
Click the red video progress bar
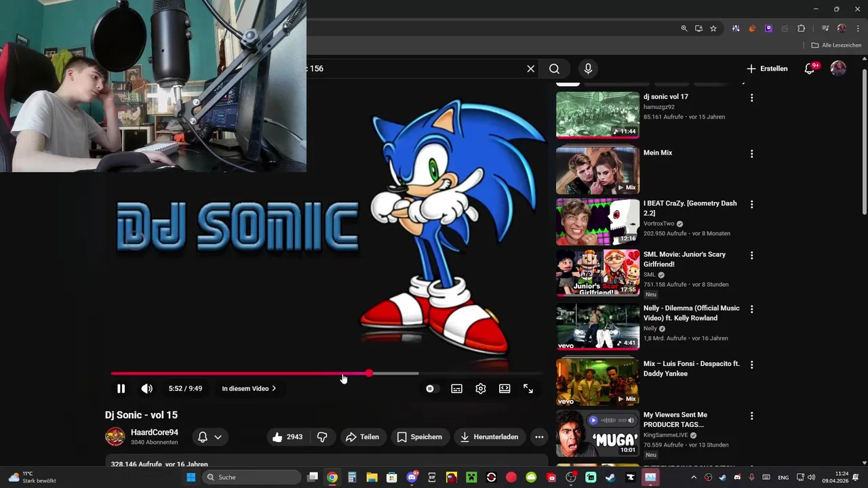239,373
